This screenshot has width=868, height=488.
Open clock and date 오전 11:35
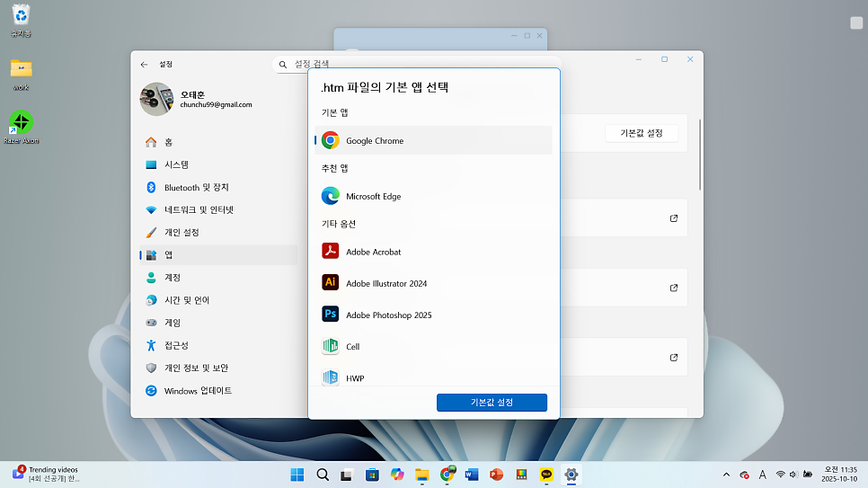[839, 475]
